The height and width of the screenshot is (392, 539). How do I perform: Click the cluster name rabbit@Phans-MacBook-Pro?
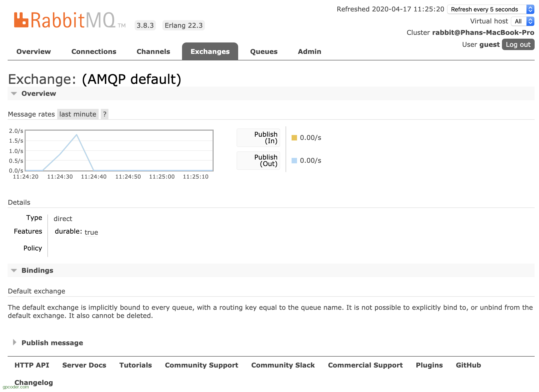click(483, 32)
